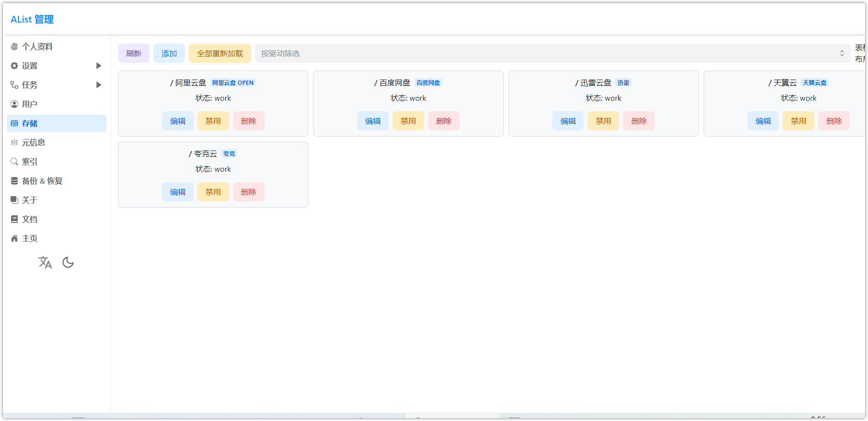868x421 pixels.
Task: Edit the 阿里云盘 storage
Action: point(178,121)
